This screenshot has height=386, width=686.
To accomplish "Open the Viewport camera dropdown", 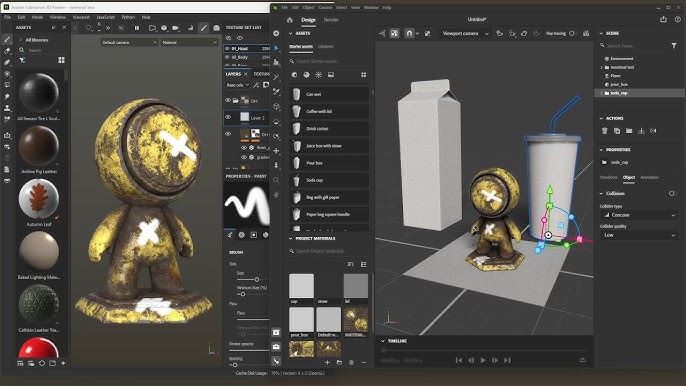I will (x=465, y=33).
